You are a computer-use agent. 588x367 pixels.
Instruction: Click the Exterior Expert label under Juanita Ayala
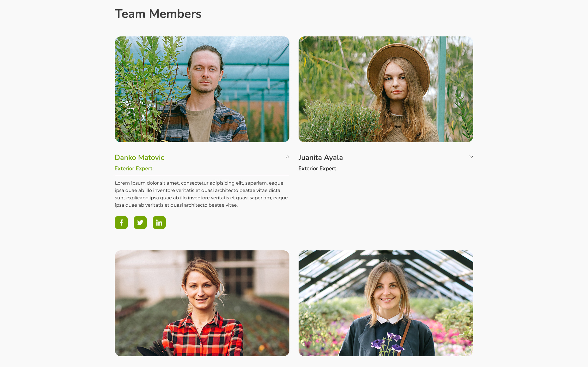coord(317,168)
